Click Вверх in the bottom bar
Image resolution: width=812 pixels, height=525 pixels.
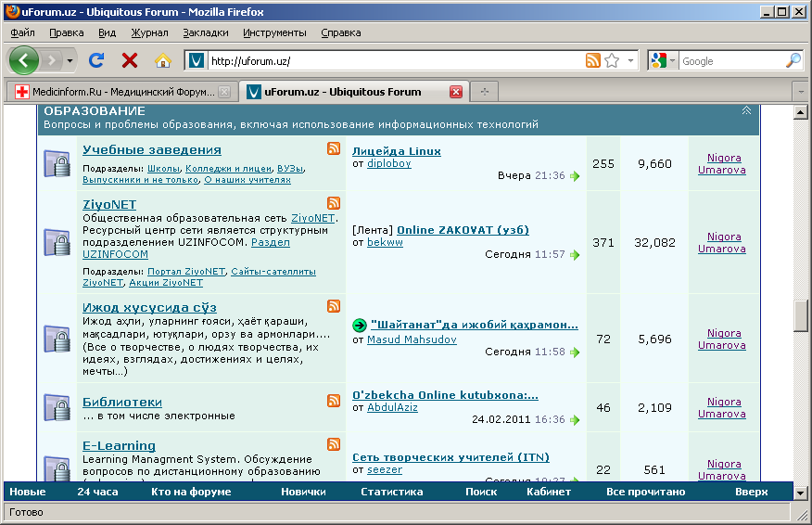[752, 492]
